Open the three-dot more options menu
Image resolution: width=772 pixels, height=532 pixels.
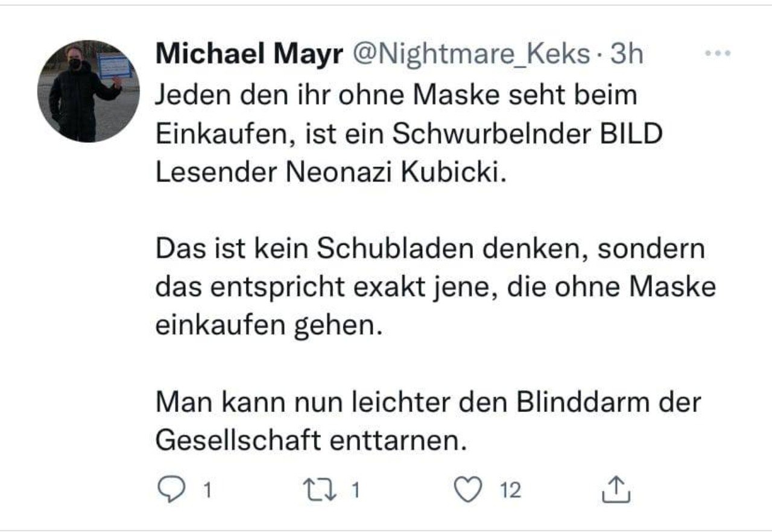click(x=718, y=54)
